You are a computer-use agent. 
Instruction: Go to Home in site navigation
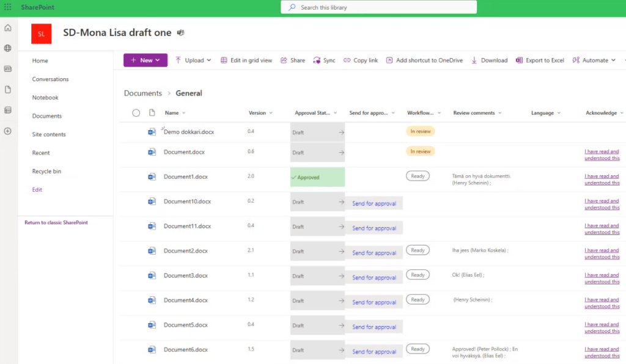(40, 60)
